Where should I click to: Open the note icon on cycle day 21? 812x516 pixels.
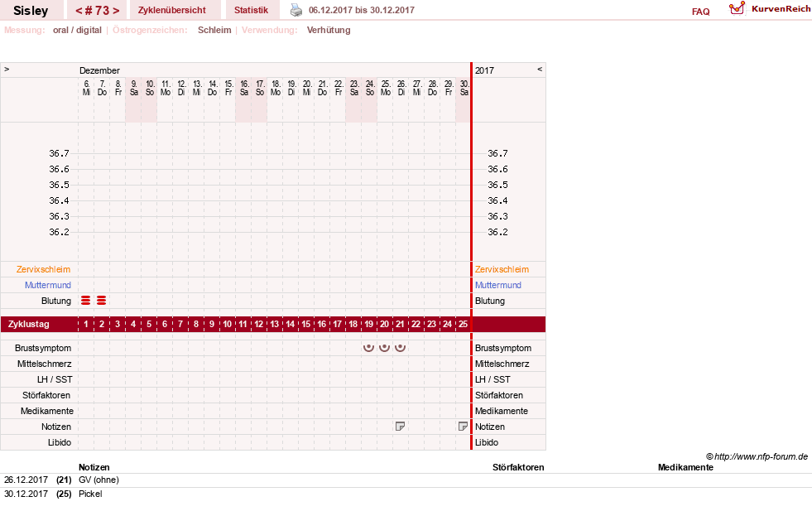pyautogui.click(x=400, y=427)
